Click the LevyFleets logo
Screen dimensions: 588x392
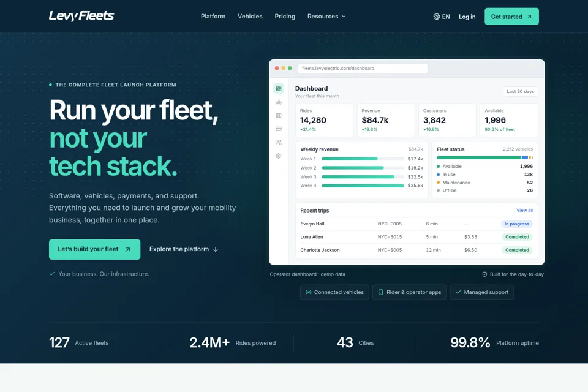pyautogui.click(x=81, y=16)
